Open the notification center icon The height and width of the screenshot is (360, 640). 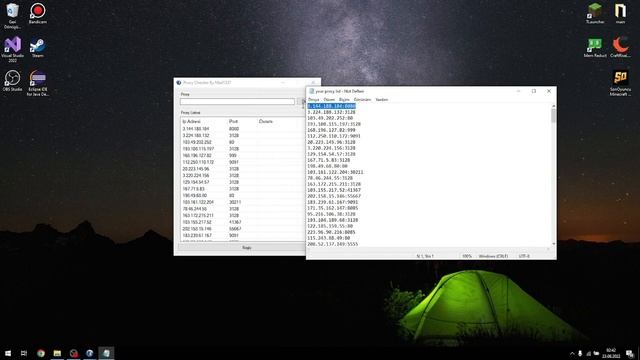629,353
